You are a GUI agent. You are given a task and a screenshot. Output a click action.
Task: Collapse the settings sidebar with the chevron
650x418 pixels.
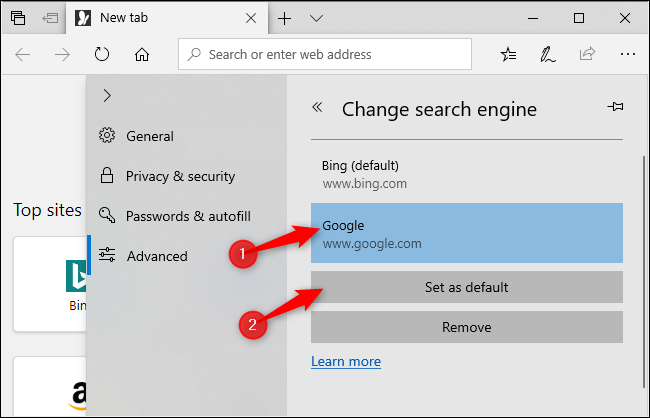pyautogui.click(x=107, y=96)
